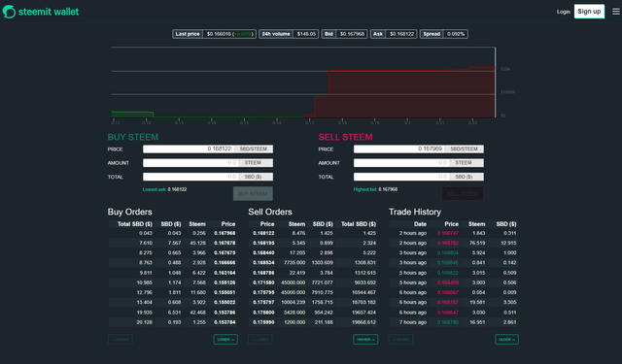Click the Sell Steem total field
Image resolution: width=622 pixels, height=364 pixels.
coord(401,177)
